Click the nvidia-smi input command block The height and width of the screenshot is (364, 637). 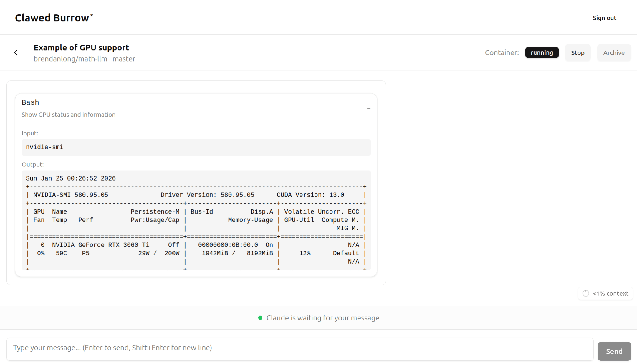(196, 147)
